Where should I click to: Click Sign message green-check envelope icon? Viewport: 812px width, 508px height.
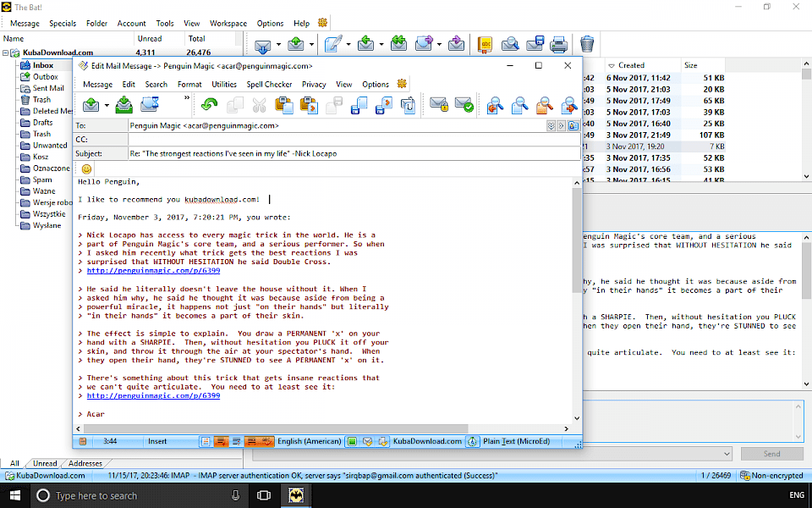[x=464, y=105]
